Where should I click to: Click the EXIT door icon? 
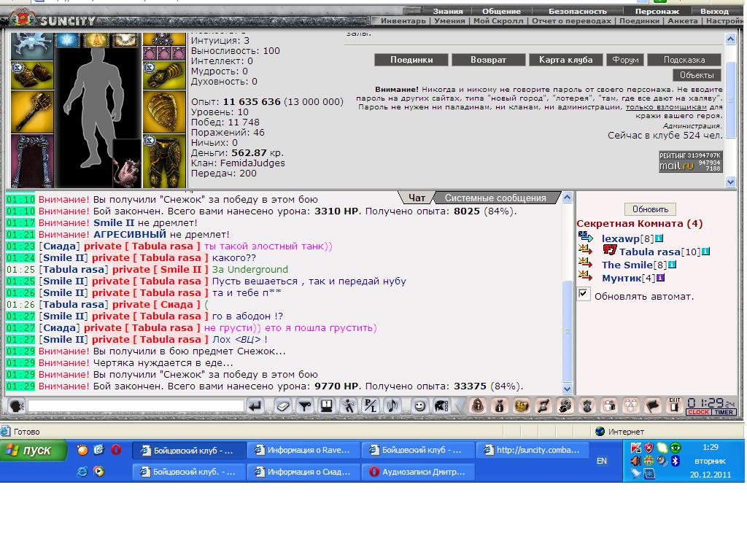point(675,405)
